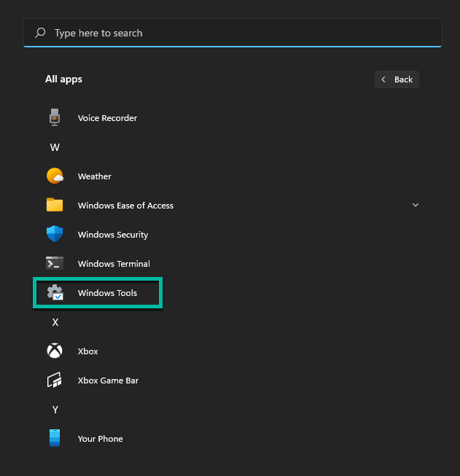The image size is (460, 476).
Task: Focus the Type here to search field
Action: [x=233, y=33]
